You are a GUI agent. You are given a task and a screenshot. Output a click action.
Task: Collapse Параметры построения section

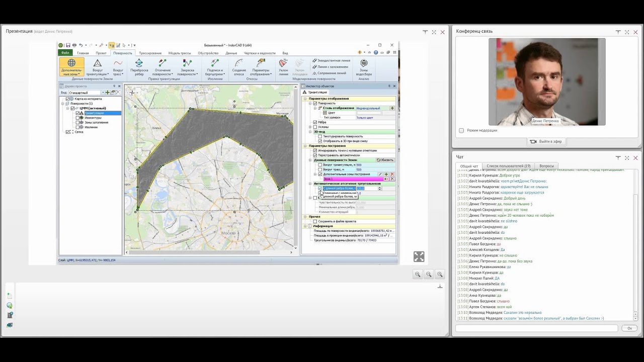coord(305,146)
